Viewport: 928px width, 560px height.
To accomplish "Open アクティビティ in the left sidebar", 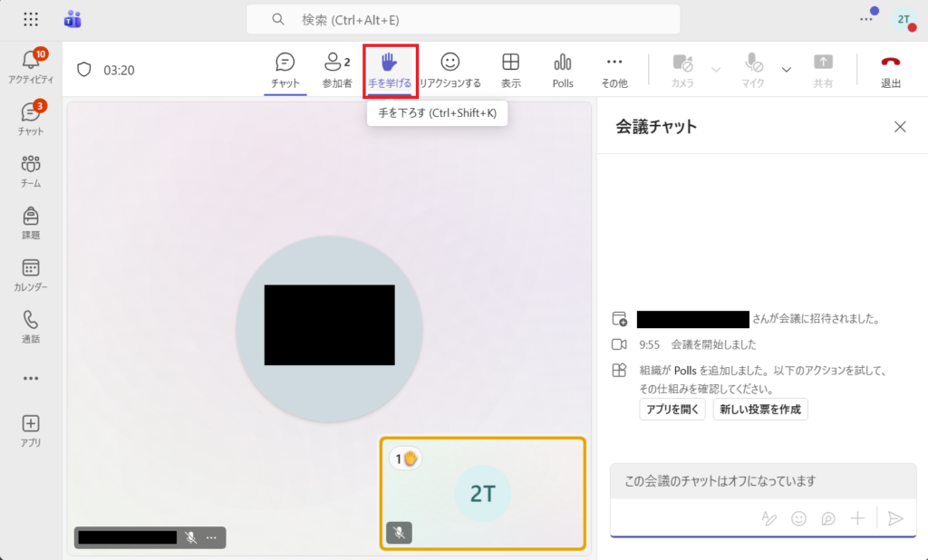I will [31, 66].
